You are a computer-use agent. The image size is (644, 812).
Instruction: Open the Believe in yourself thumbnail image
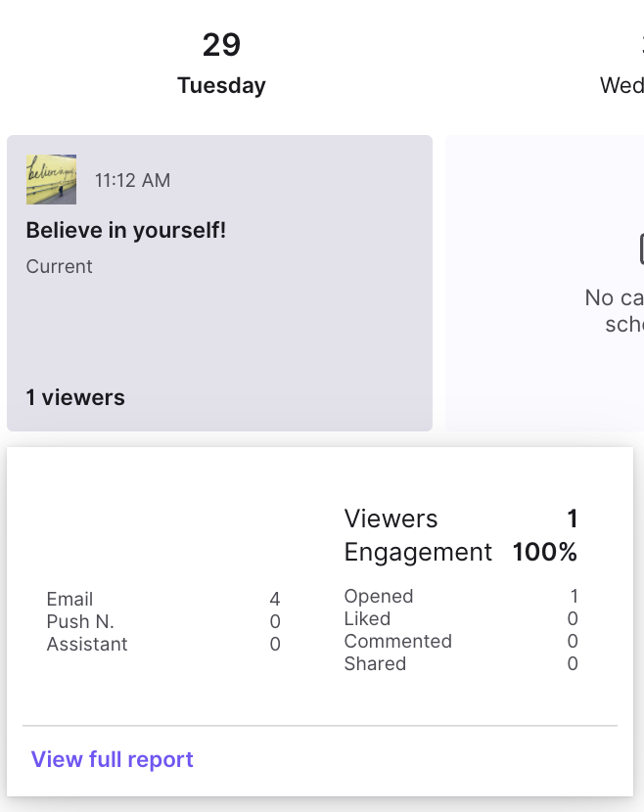[51, 179]
